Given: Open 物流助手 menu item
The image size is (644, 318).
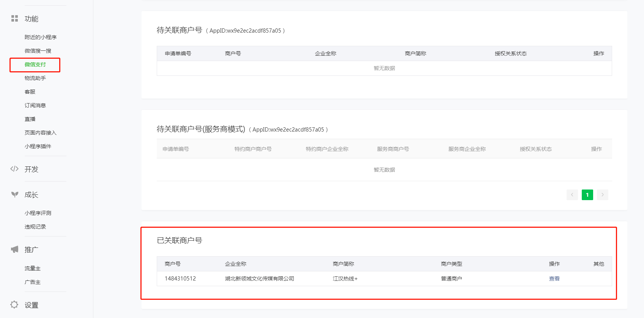Looking at the screenshot, I should click(x=35, y=78).
